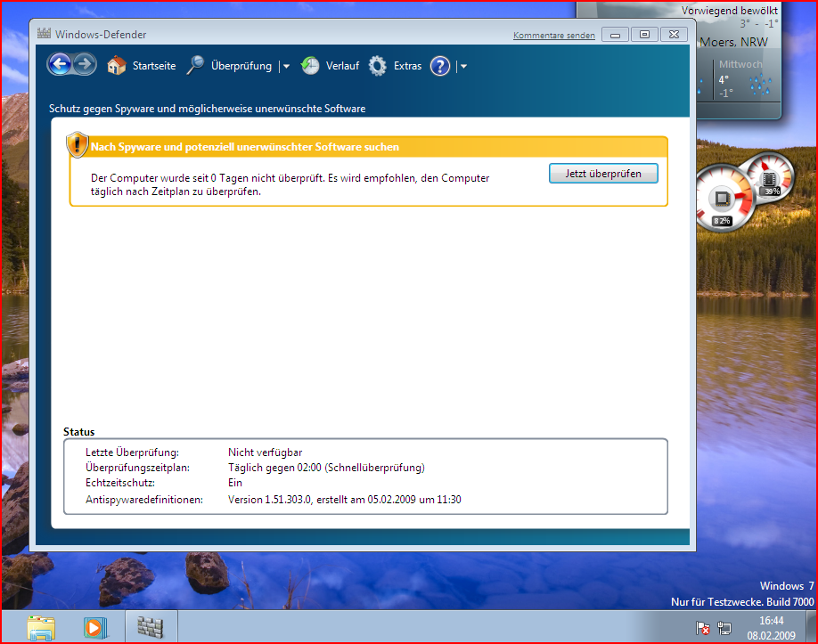Click the Windows Defender taskbar button
Viewport: 818px width, 644px height.
coord(151,627)
